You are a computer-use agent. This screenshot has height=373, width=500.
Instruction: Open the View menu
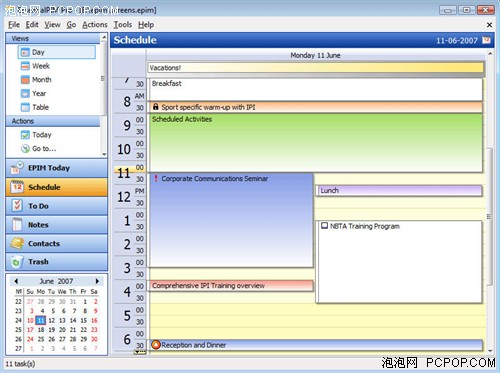pyautogui.click(x=53, y=25)
